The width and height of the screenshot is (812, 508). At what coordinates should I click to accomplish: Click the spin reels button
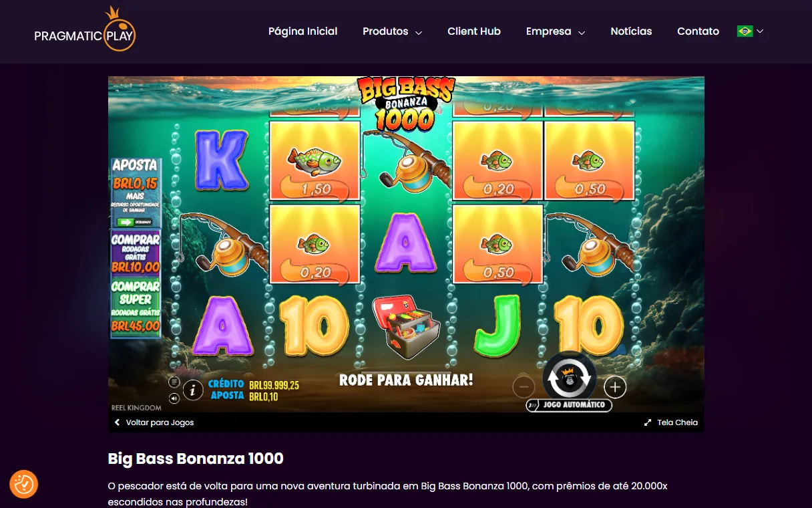tap(569, 378)
